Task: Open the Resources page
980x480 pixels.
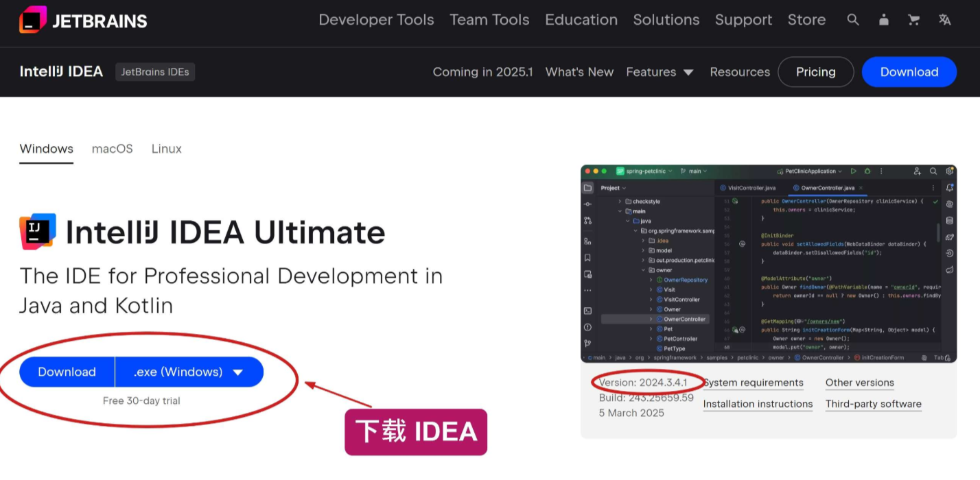Action: (740, 72)
